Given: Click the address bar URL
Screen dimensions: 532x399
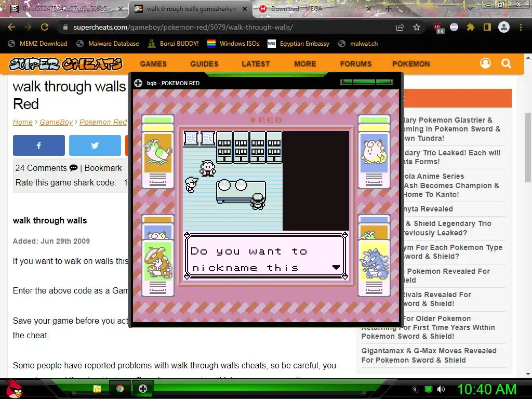Looking at the screenshot, I should [183, 27].
